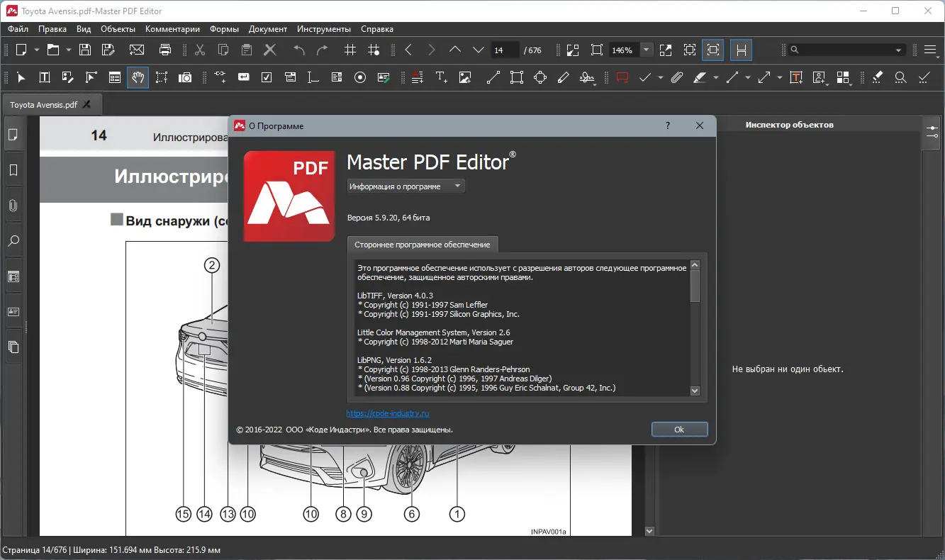Viewport: 945px width, 560px height.
Task: Click the page number input field
Action: [504, 50]
